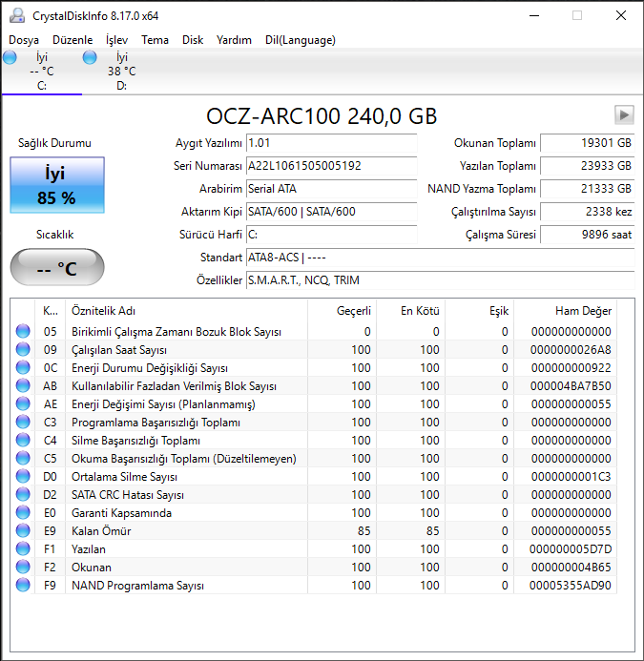Click the blue status orb for D: drive
This screenshot has height=661, width=644.
pos(90,57)
